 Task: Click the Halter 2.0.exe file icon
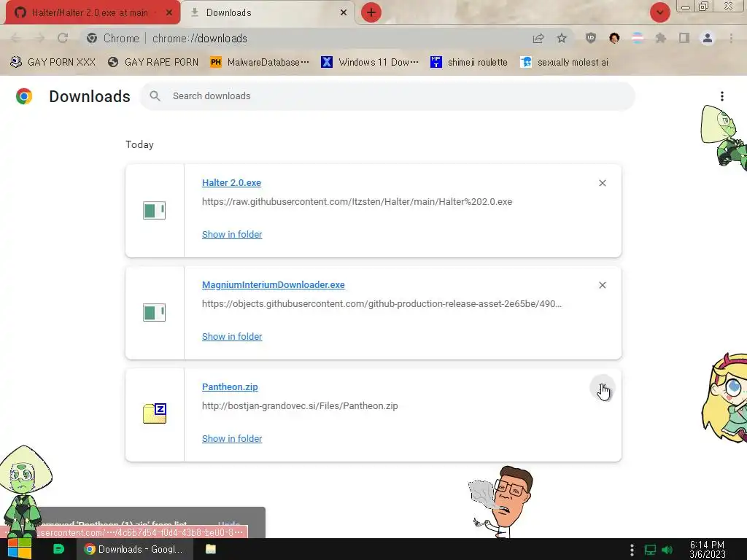155,211
